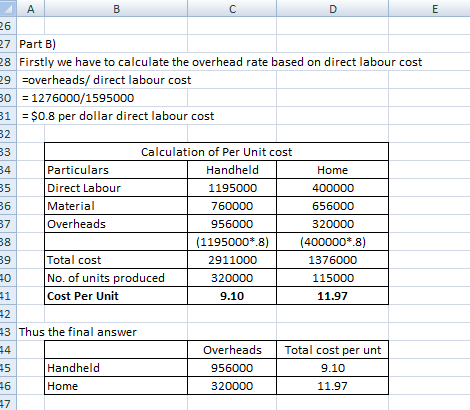The height and width of the screenshot is (410, 470).
Task: Select the 'Total cost per unt' header cell
Action: click(333, 350)
